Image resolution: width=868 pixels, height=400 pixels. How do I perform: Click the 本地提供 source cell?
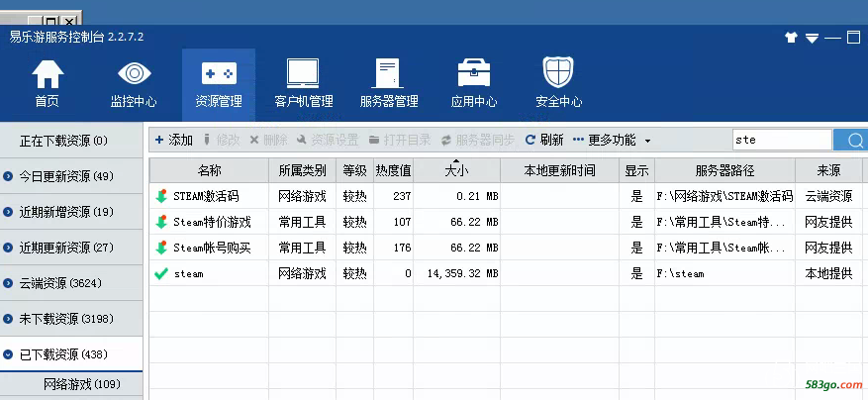pyautogui.click(x=828, y=273)
